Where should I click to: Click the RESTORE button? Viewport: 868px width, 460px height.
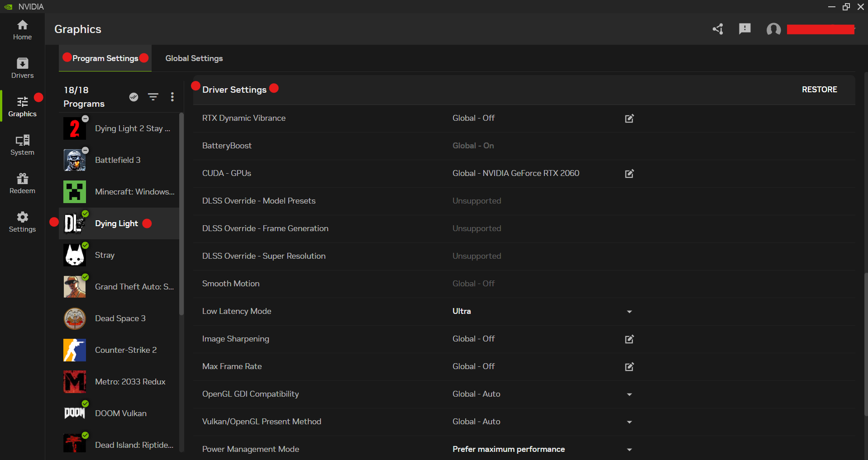pyautogui.click(x=819, y=90)
